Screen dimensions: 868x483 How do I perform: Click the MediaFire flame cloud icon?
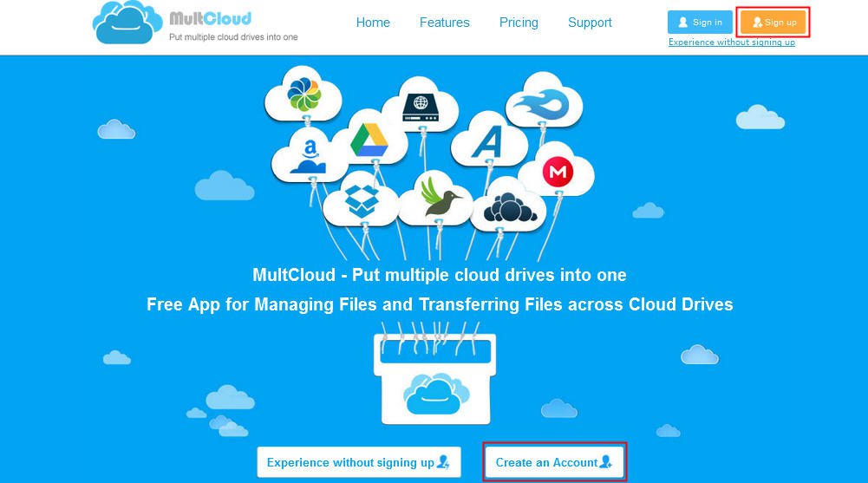[x=539, y=105]
